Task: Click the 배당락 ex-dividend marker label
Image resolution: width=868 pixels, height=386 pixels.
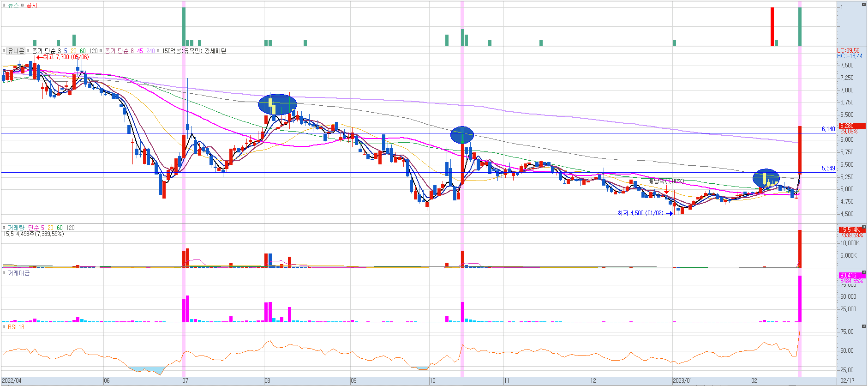Action: point(666,181)
